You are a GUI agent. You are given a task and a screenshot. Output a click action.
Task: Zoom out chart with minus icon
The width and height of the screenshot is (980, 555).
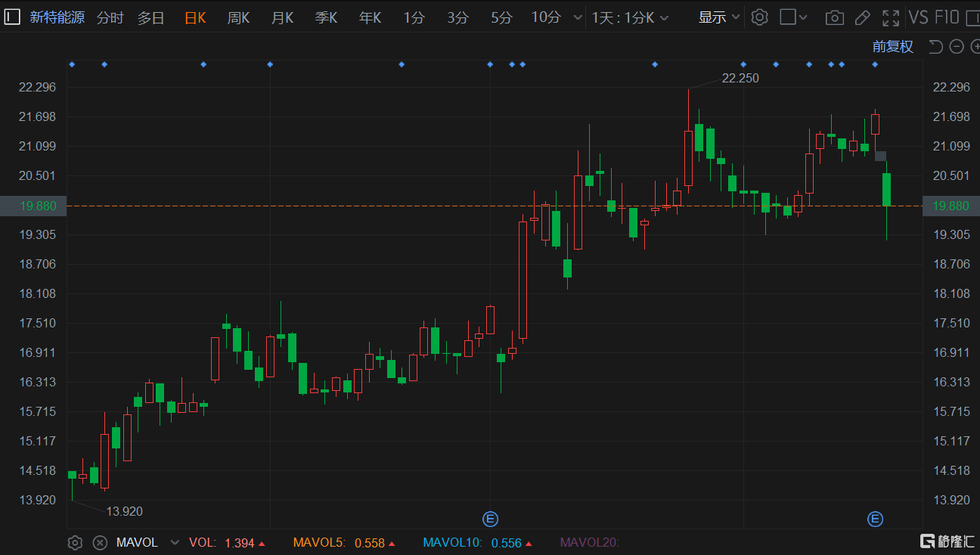(957, 47)
